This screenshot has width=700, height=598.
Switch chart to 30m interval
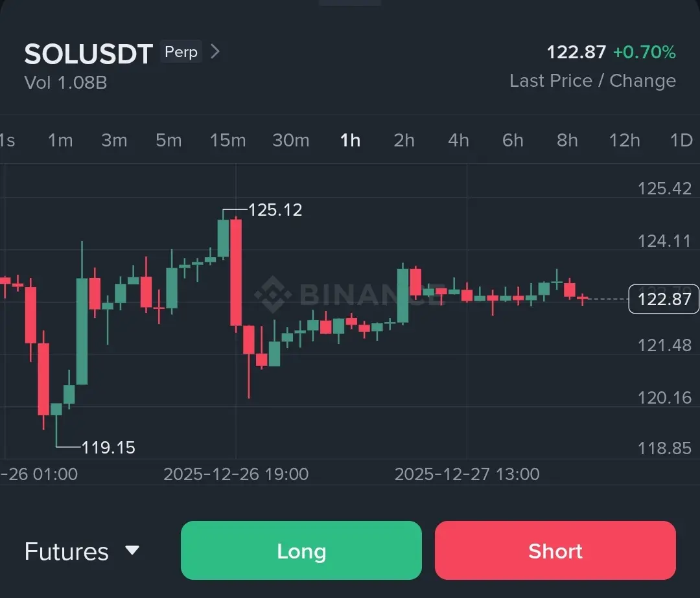click(291, 141)
